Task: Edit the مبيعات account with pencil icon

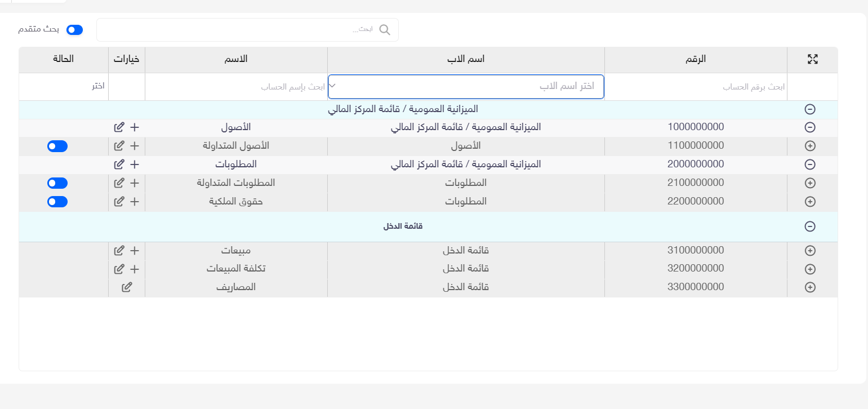Action: coord(119,251)
